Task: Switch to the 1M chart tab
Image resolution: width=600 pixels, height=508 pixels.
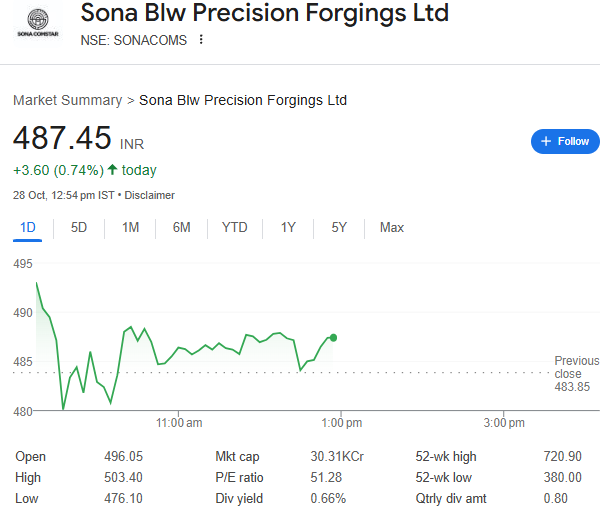Action: 130,228
